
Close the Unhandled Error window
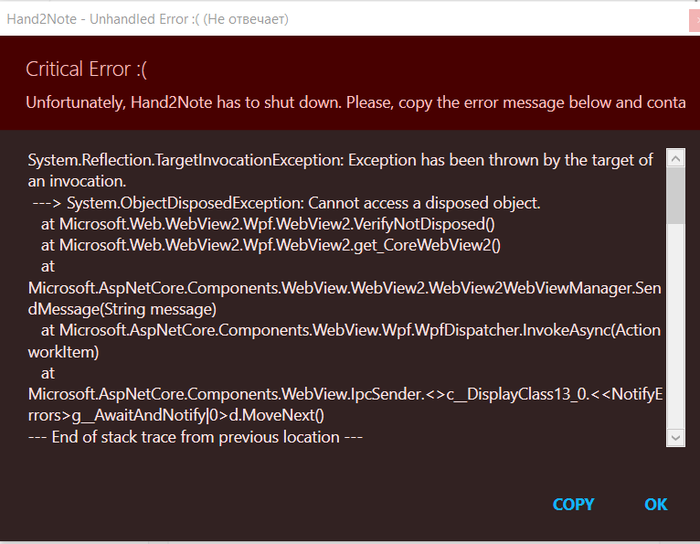[695, 20]
